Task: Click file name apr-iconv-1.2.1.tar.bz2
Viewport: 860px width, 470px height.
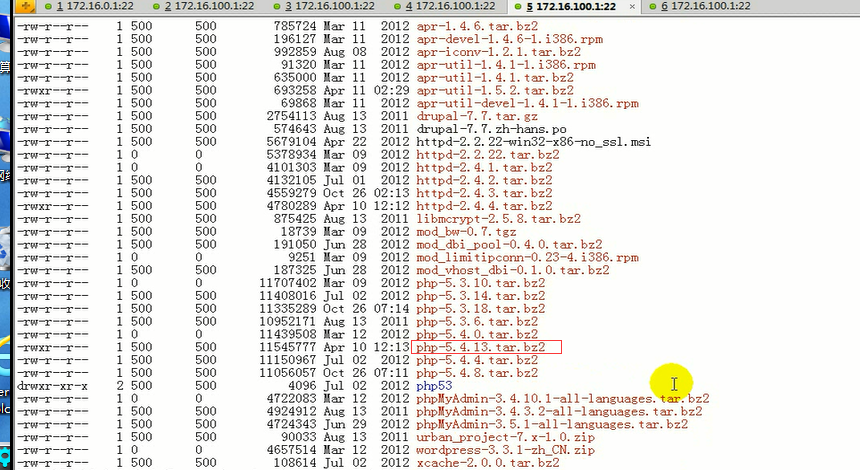Action: pyautogui.click(x=499, y=52)
